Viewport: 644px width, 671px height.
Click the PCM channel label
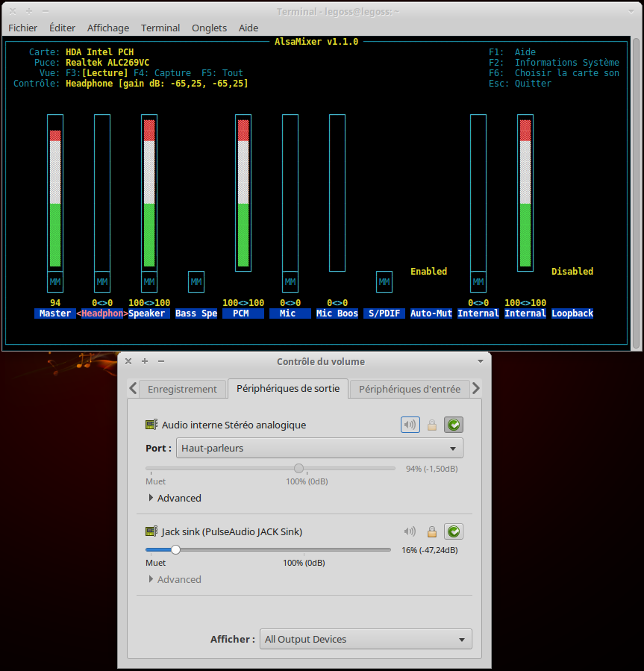point(243,313)
